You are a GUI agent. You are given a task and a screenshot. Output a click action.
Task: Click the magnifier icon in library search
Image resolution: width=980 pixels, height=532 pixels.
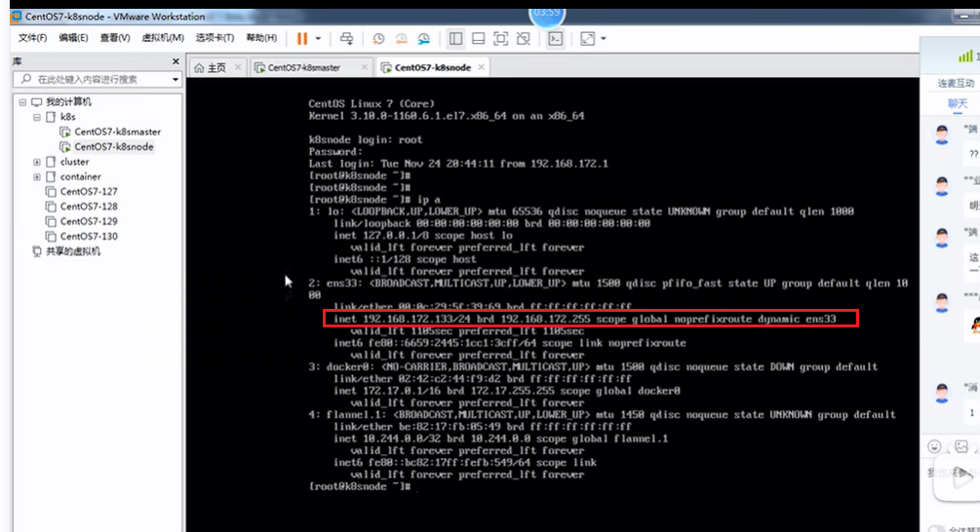[x=25, y=79]
